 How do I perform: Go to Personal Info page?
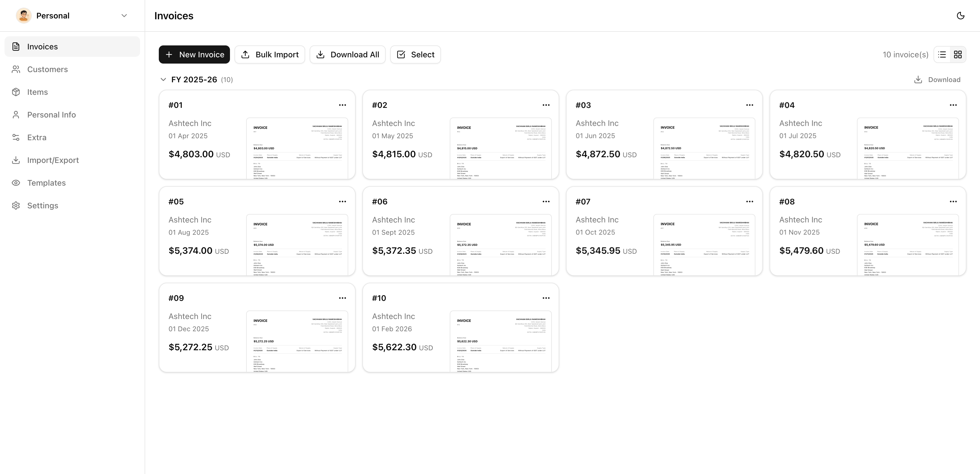pos(51,115)
